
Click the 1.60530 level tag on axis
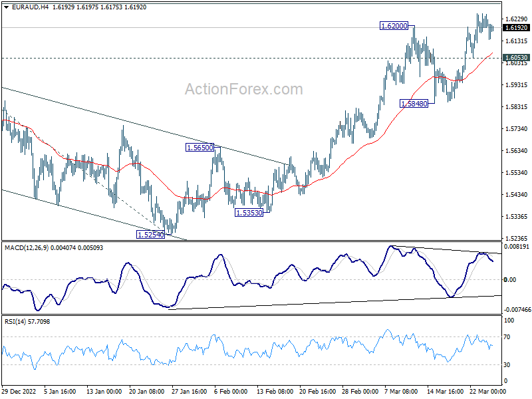(x=517, y=58)
